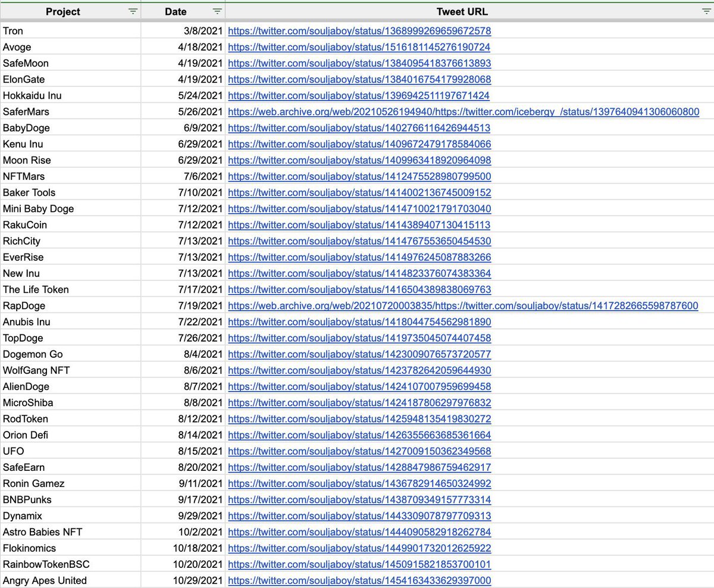
Task: Select the Orion Defi project cell
Action: click(x=70, y=435)
